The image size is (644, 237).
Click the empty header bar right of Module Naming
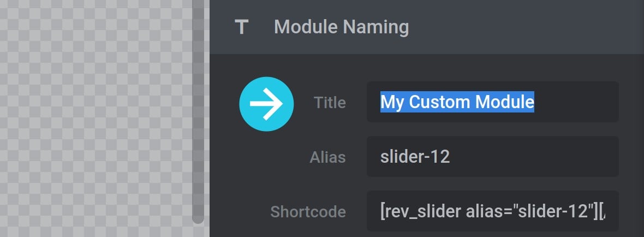pos(526,27)
